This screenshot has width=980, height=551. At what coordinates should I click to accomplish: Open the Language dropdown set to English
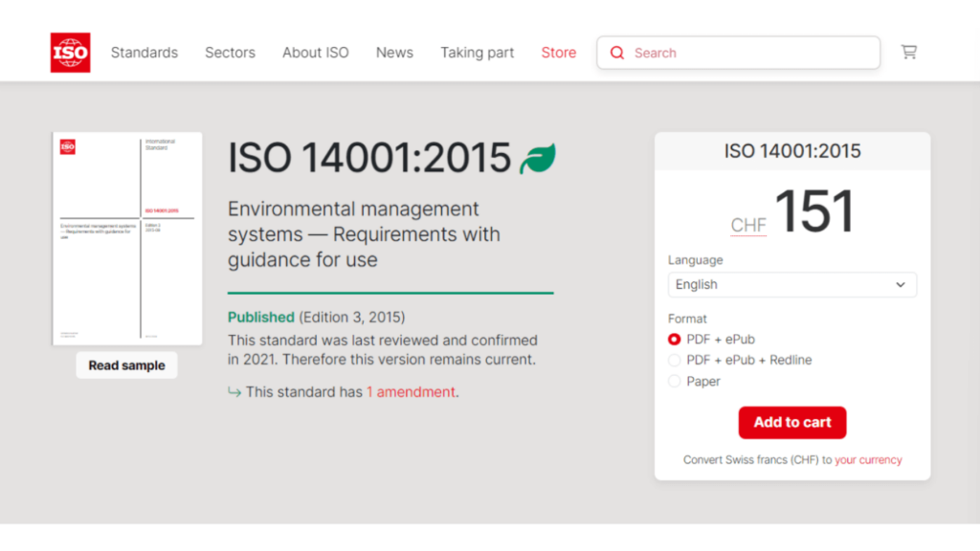click(x=791, y=285)
